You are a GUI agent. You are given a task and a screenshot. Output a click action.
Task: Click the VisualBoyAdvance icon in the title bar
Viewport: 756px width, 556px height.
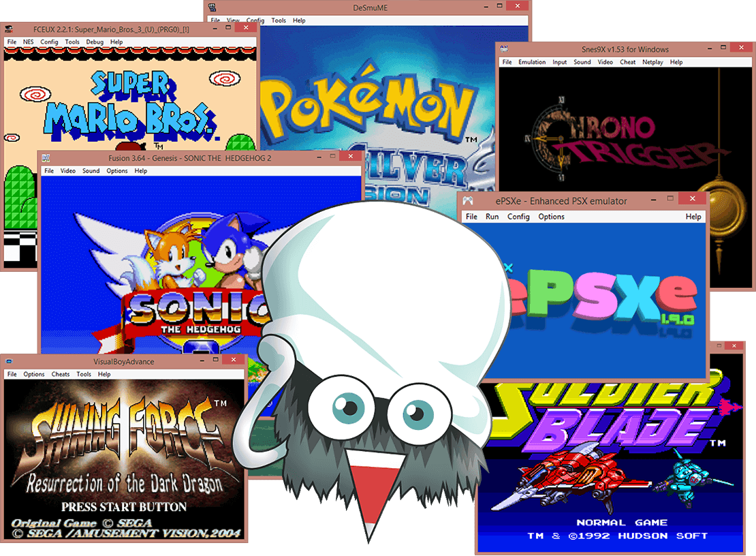tap(9, 360)
